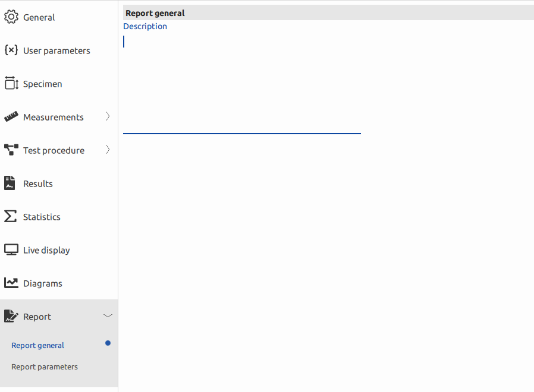This screenshot has height=392, width=534.
Task: Click the Statistics sigma icon
Action: (x=11, y=217)
